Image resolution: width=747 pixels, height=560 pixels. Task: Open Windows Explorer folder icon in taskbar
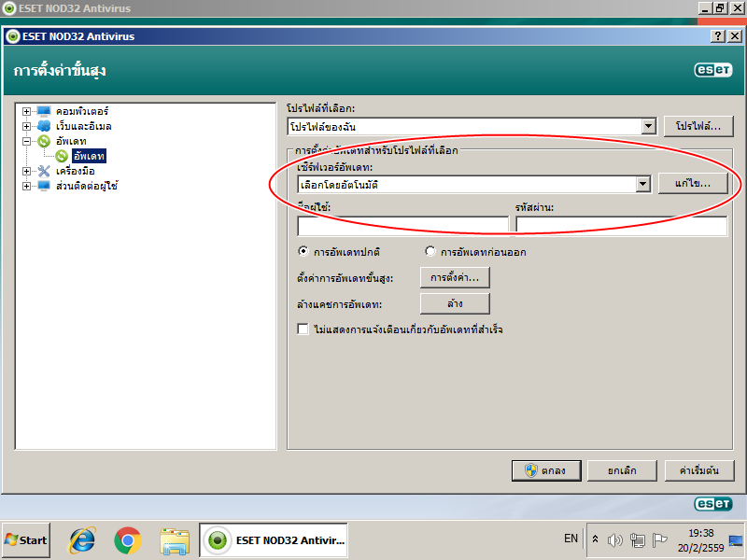(175, 540)
